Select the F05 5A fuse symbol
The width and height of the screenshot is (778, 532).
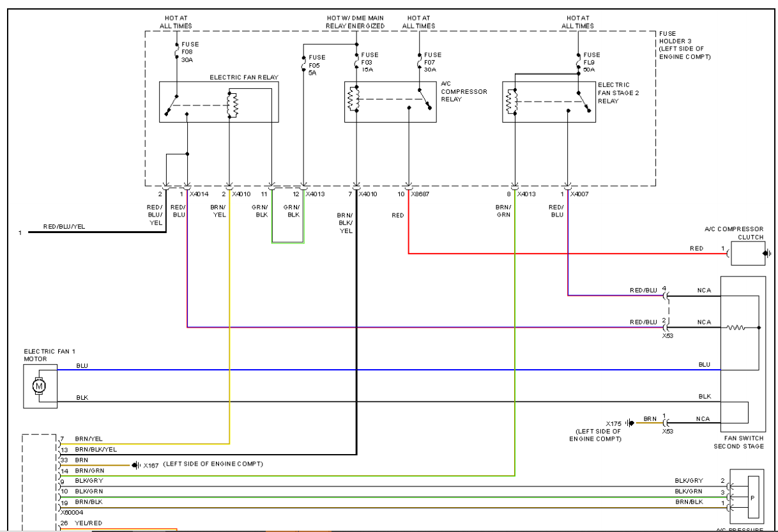point(303,65)
